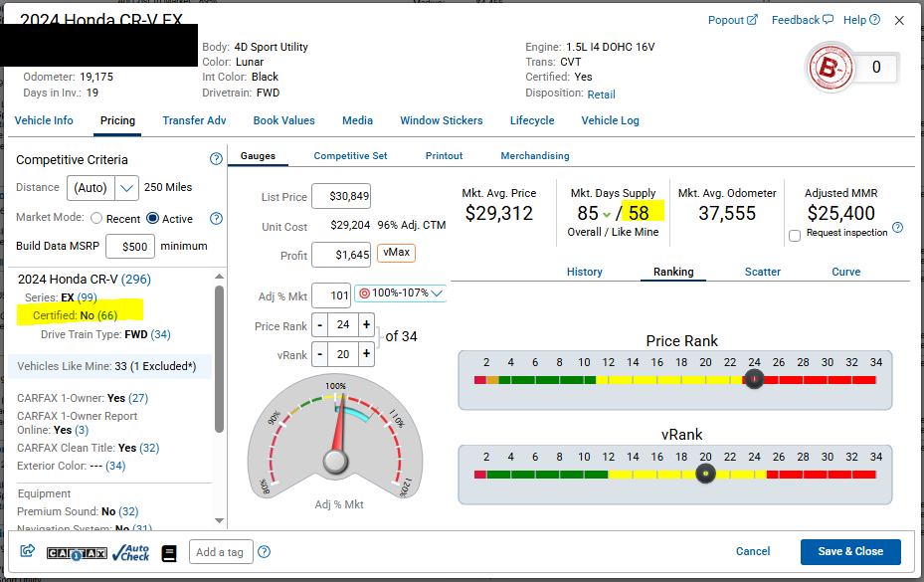Click Vehicles Like Mine: 33 row
The height and width of the screenshot is (582, 924).
[x=109, y=366]
